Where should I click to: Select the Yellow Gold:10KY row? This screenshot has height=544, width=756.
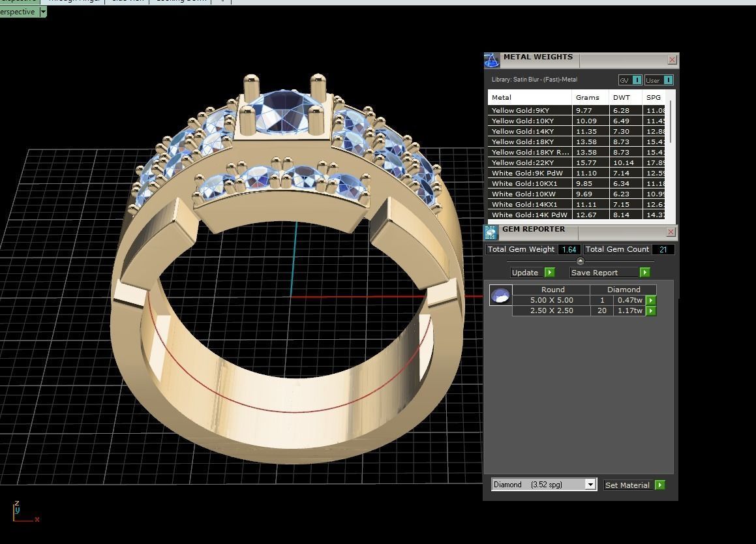tap(576, 121)
